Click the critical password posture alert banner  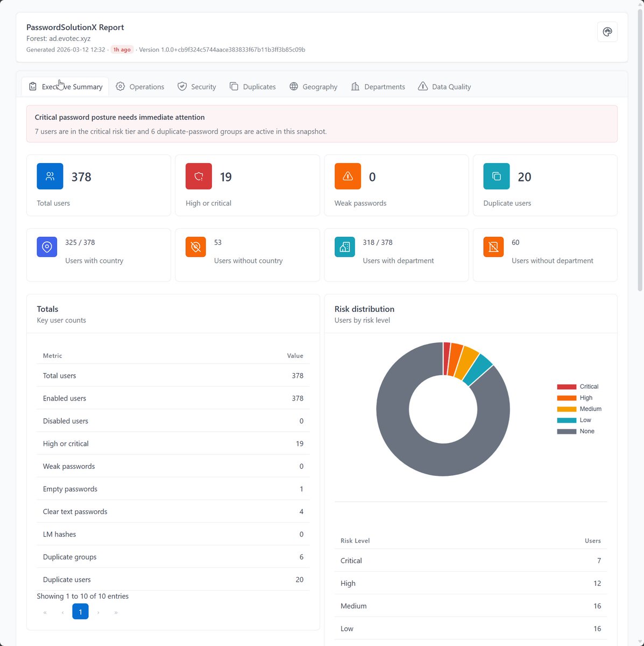[322, 124]
